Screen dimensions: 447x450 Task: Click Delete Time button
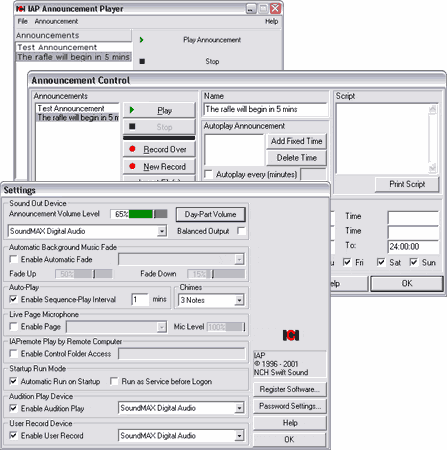[296, 158]
